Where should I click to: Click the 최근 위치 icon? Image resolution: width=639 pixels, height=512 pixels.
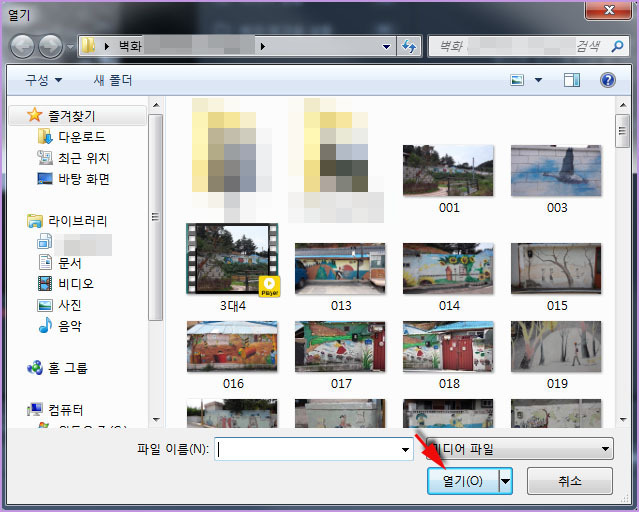[x=45, y=157]
